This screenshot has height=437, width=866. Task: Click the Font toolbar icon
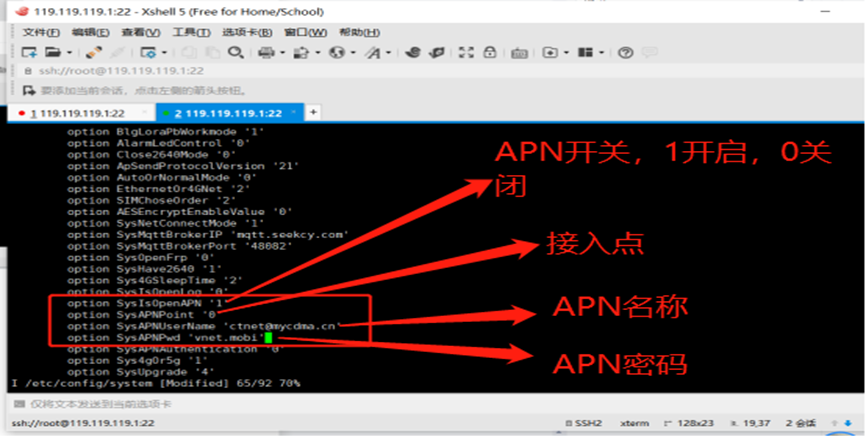373,52
